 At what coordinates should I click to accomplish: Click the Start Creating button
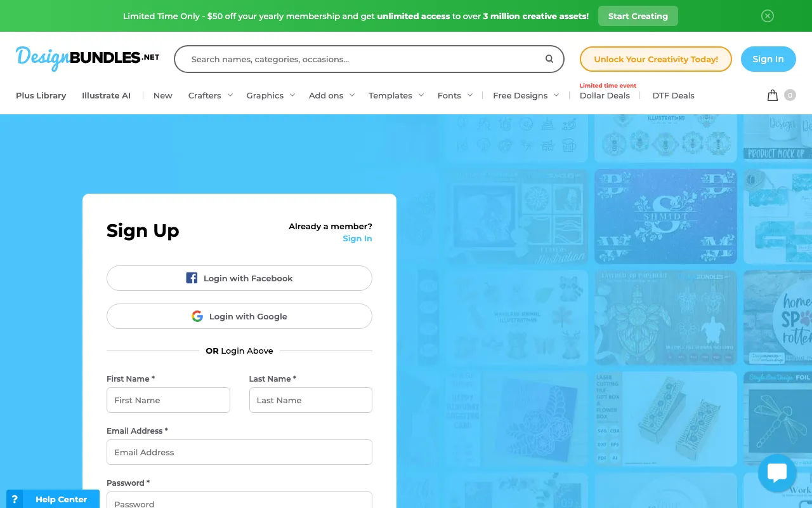[x=638, y=16]
